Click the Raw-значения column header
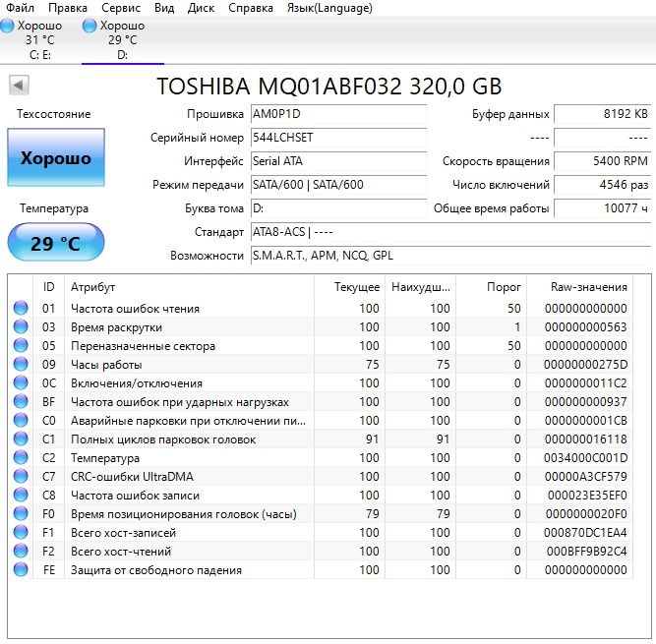 (x=579, y=287)
